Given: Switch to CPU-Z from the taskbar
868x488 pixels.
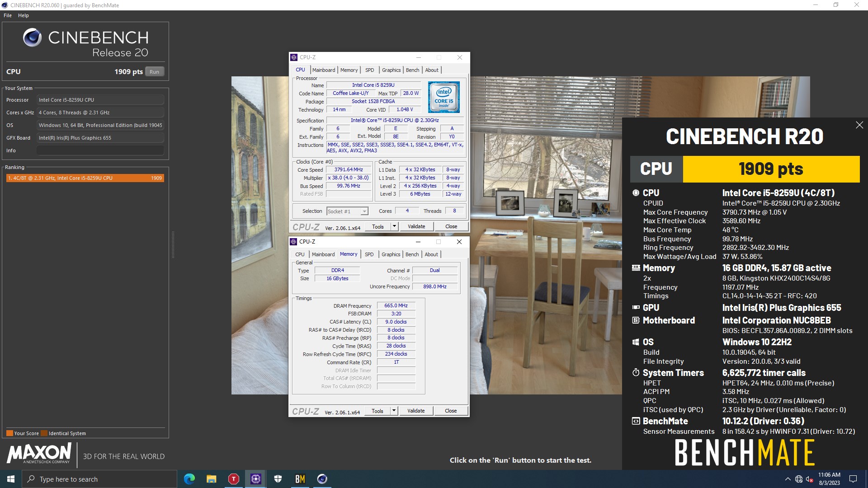Looking at the screenshot, I should (256, 479).
